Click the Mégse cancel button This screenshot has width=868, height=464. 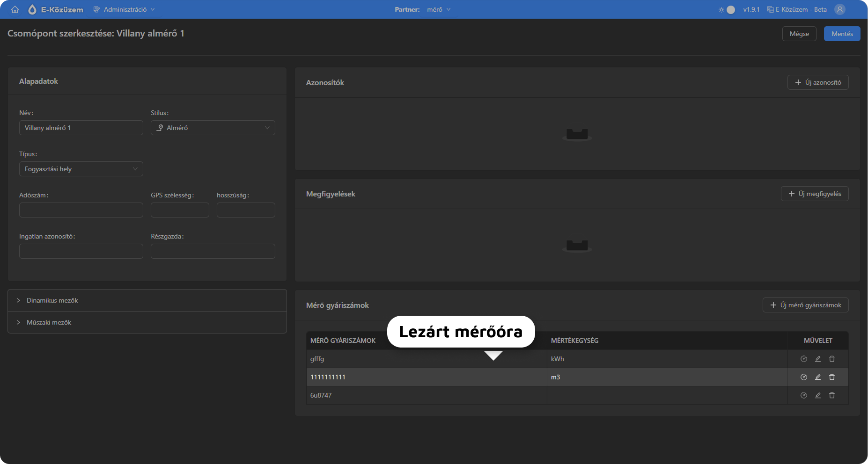(799, 34)
